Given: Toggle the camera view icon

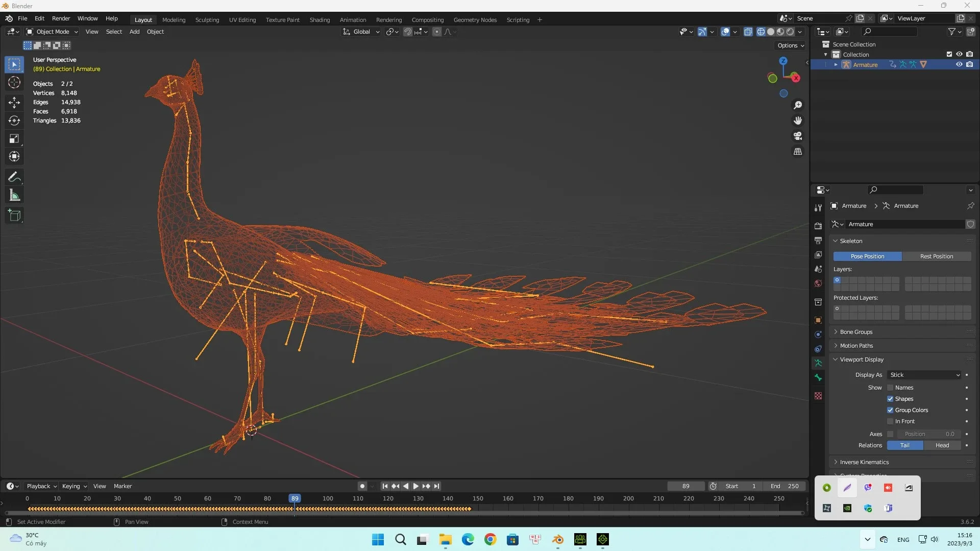Looking at the screenshot, I should (798, 136).
